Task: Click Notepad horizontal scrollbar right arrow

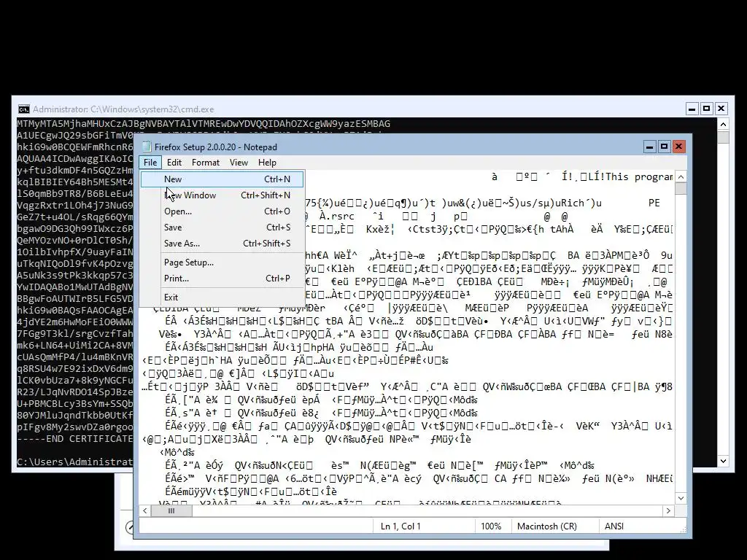Action: tap(668, 510)
